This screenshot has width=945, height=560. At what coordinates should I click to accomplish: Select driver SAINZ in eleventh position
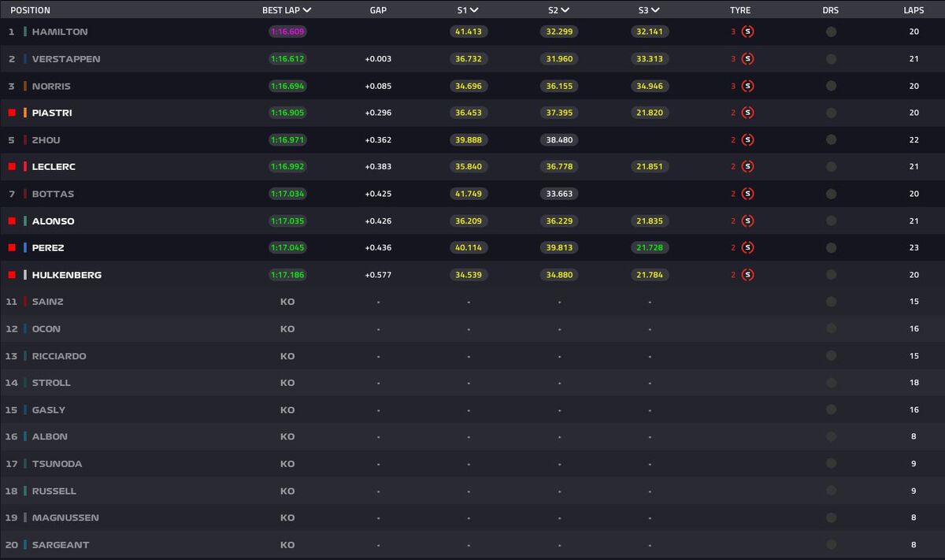tap(48, 302)
